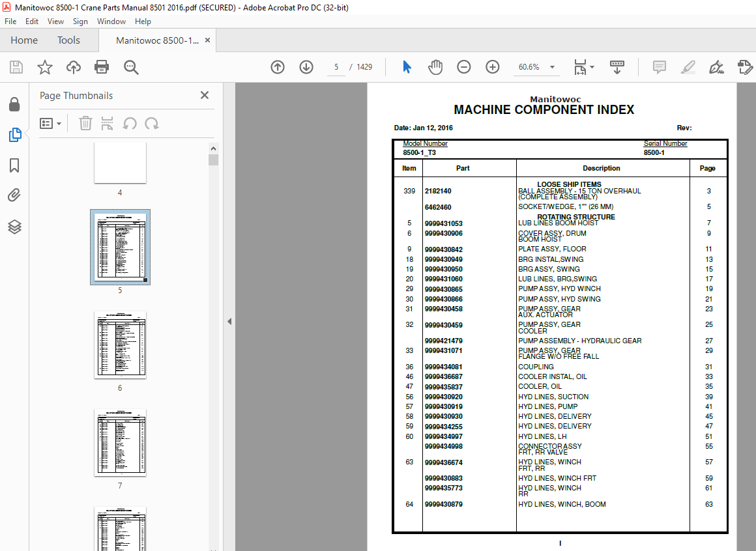The width and height of the screenshot is (756, 551).
Task: Delete selected page thumbnails trash icon
Action: tap(85, 123)
